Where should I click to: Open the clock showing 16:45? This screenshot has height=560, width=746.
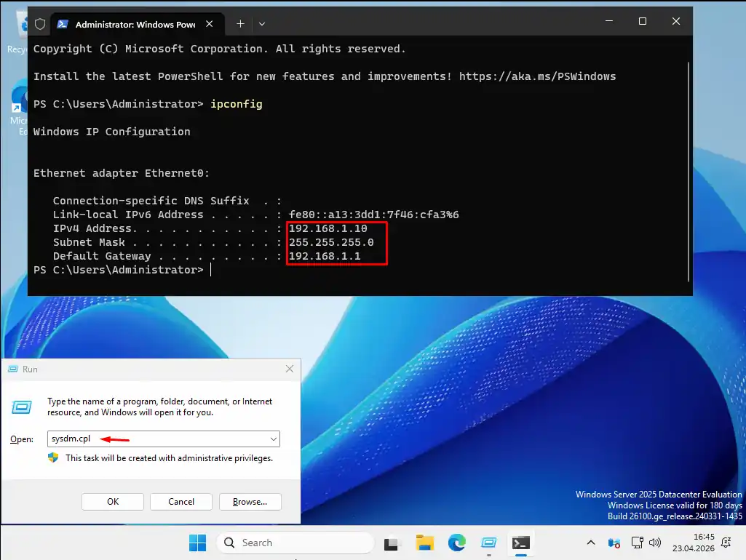click(x=693, y=543)
